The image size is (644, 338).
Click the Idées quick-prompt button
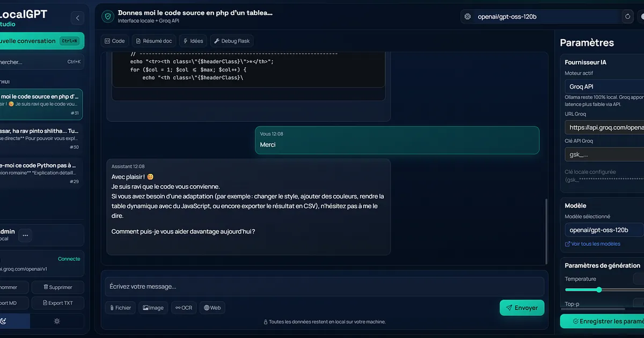(193, 41)
